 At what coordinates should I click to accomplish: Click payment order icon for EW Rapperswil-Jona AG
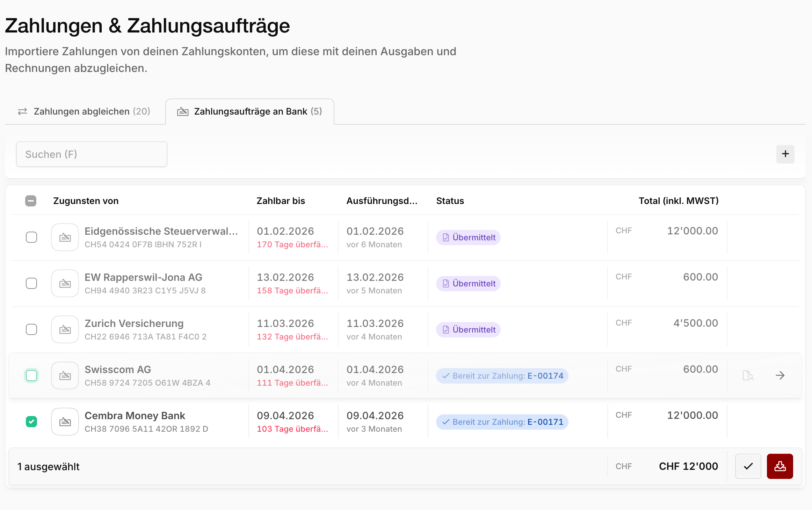[x=65, y=283]
